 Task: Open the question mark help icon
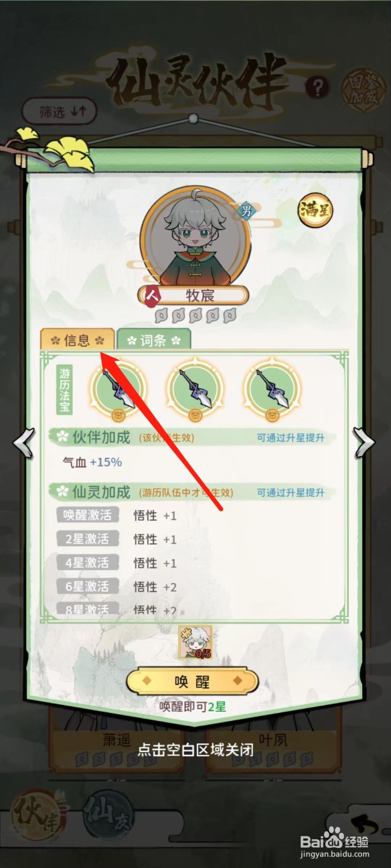[318, 87]
